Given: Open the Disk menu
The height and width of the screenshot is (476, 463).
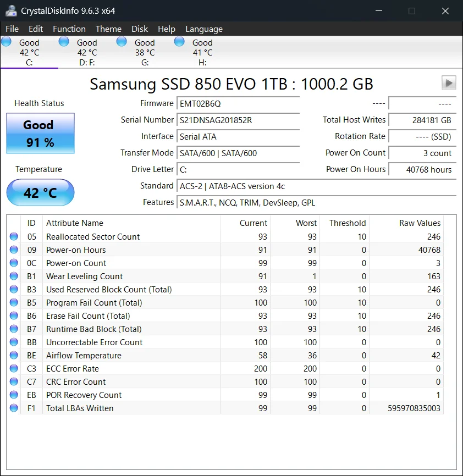Looking at the screenshot, I should coord(140,29).
